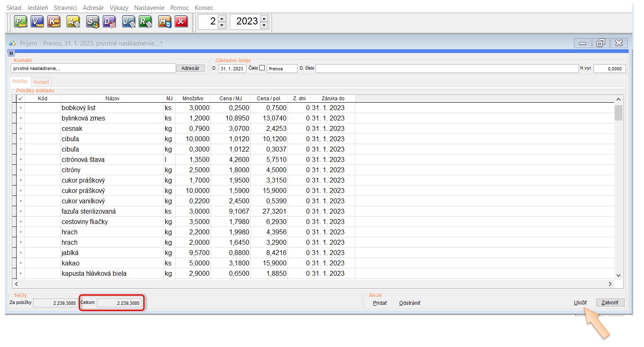Viewport: 644px width, 347px height.
Task: Click the red X toolbar icon
Action: (x=181, y=22)
